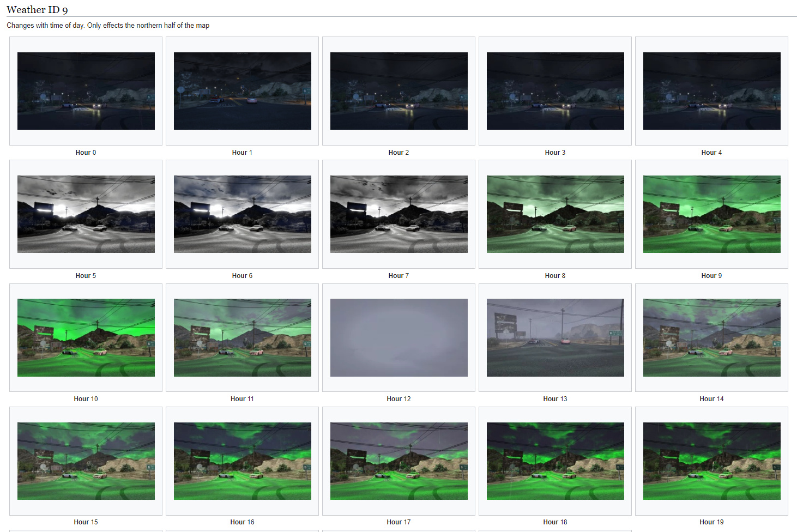Click the Hour 18 gallery image
Image resolution: width=797 pixels, height=532 pixels.
(556, 461)
